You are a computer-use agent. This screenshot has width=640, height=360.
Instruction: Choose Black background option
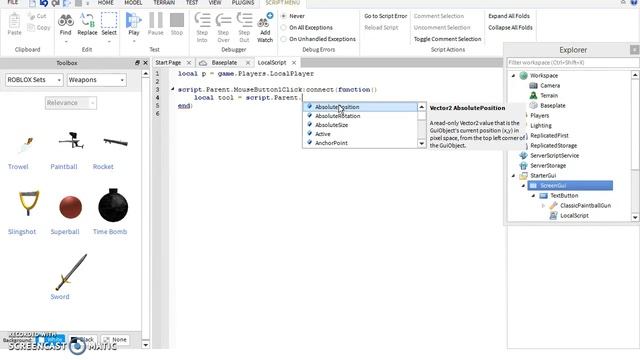click(x=83, y=340)
